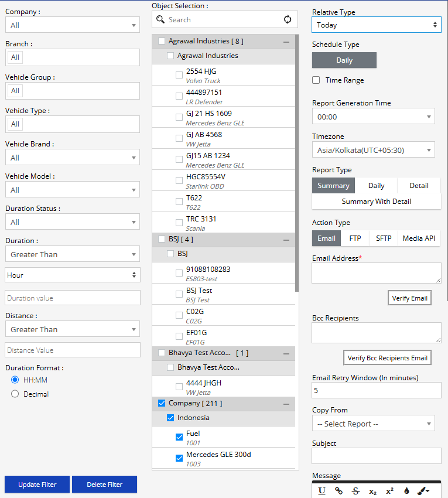The image size is (448, 498).
Task: Open the Company dropdown
Action: coord(73,25)
